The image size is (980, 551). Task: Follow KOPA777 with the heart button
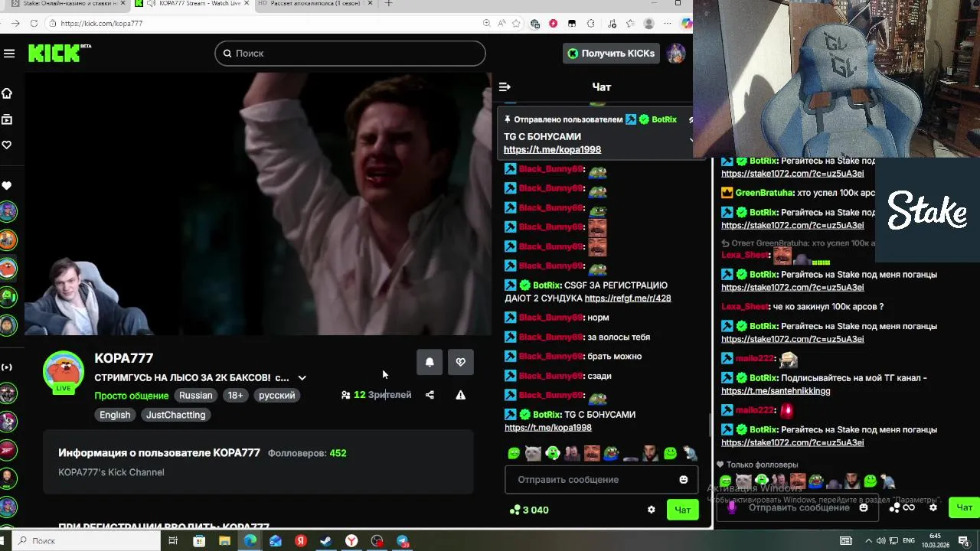[x=460, y=362]
